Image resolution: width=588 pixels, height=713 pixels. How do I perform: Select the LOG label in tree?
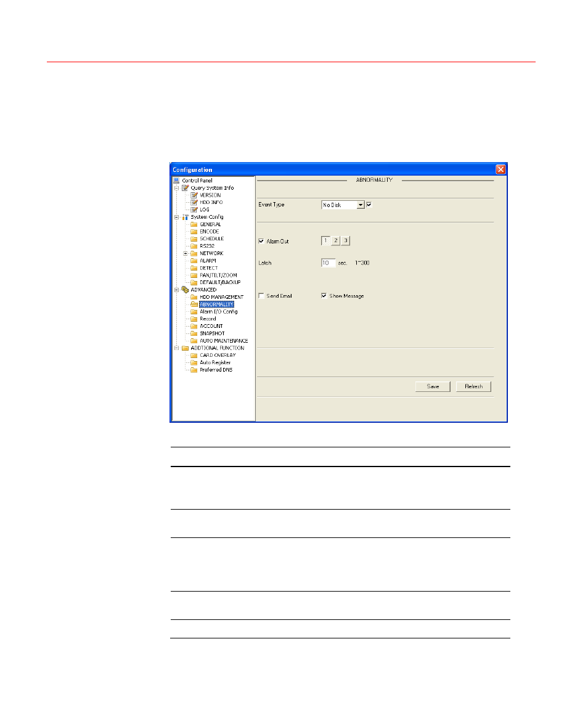tap(204, 210)
